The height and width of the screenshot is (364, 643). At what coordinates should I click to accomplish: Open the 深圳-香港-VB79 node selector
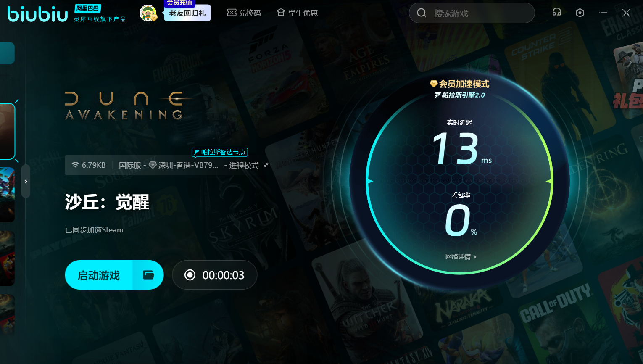pos(188,165)
